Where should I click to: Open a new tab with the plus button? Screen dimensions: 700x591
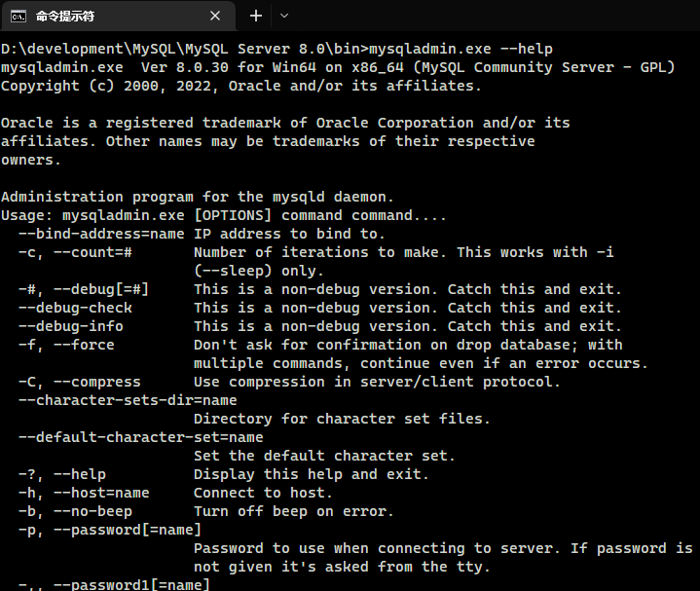click(x=256, y=17)
